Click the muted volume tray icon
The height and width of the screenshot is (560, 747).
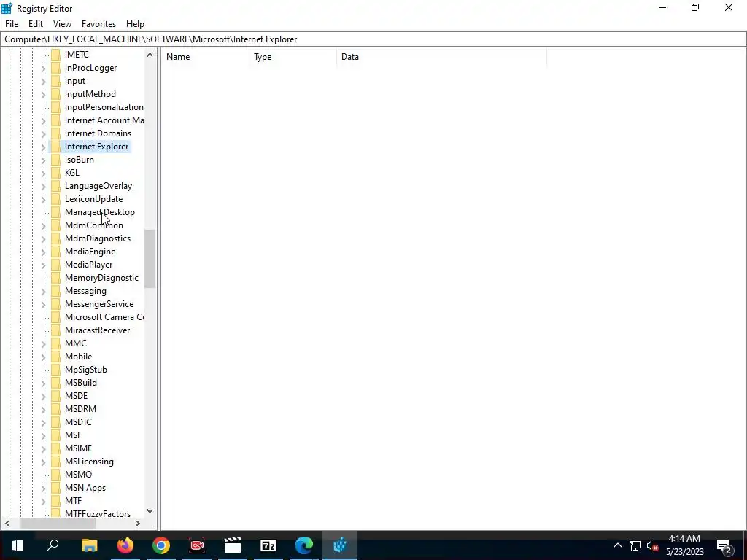point(652,545)
